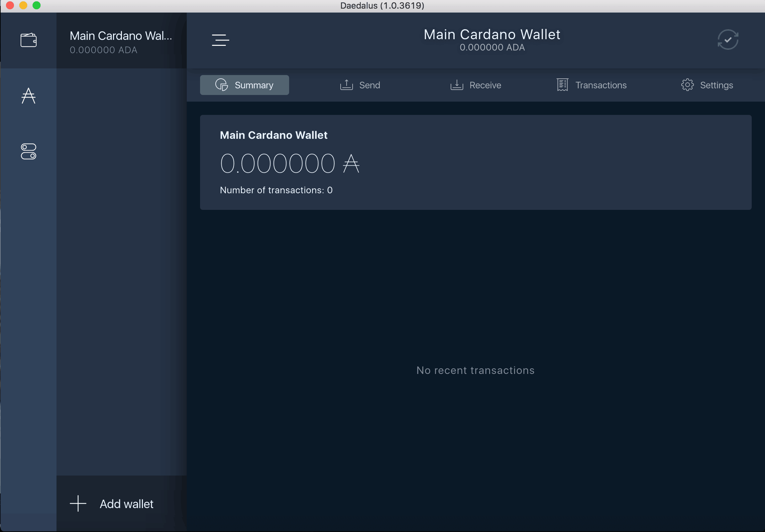The height and width of the screenshot is (532, 765).
Task: Open the Transactions tab
Action: click(x=591, y=85)
